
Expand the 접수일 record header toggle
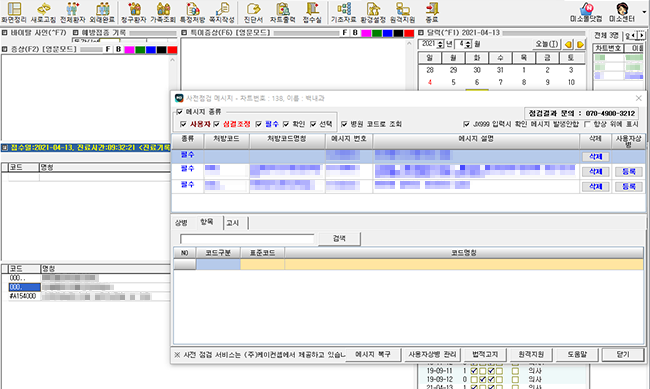(x=5, y=147)
